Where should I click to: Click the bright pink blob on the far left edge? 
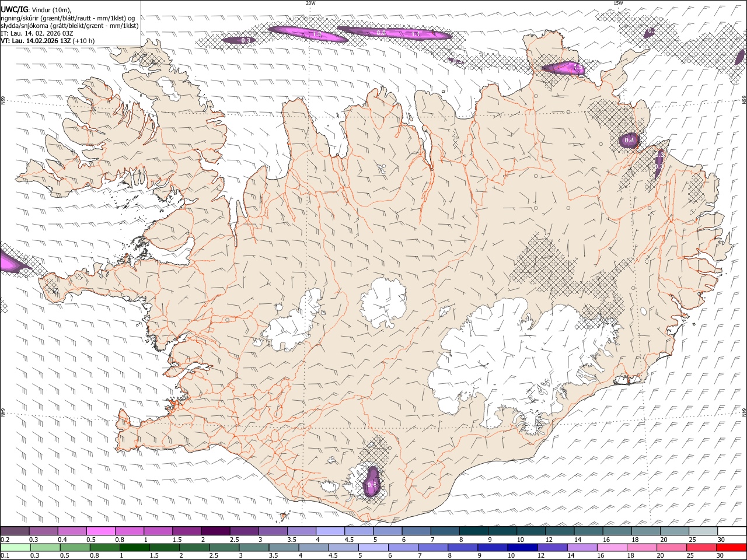(12, 262)
